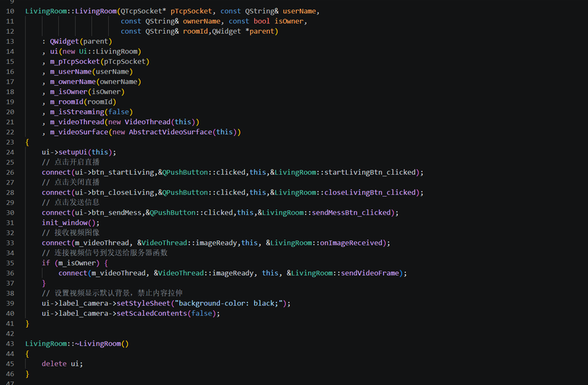Place cursor on sendVideoFrame

point(370,273)
